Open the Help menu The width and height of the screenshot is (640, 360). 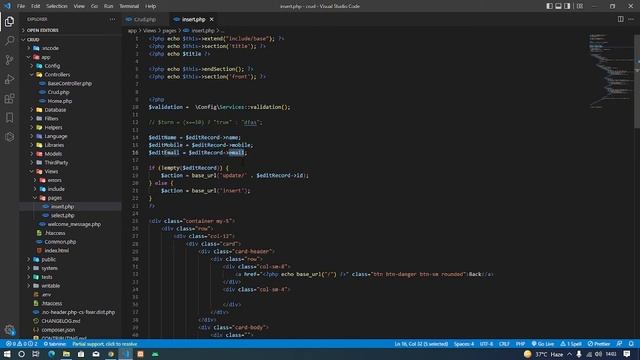pyautogui.click(x=151, y=6)
